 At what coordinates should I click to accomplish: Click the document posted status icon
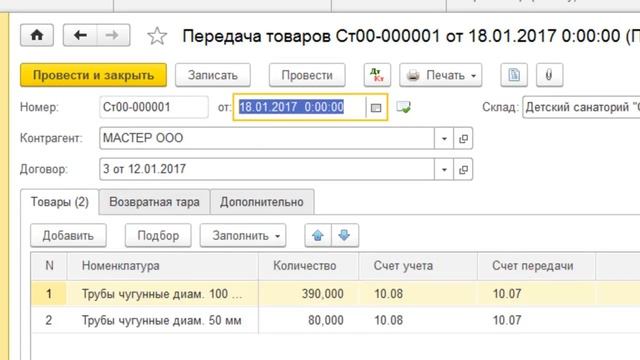403,107
